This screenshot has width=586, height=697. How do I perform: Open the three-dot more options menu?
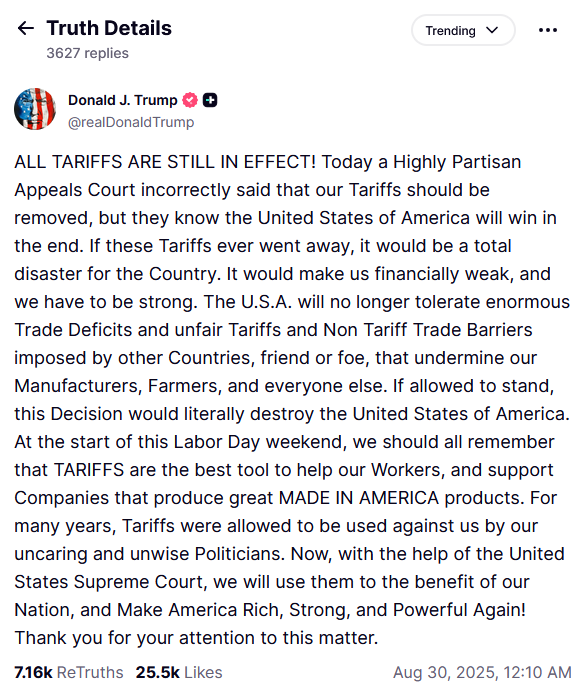coord(547,30)
